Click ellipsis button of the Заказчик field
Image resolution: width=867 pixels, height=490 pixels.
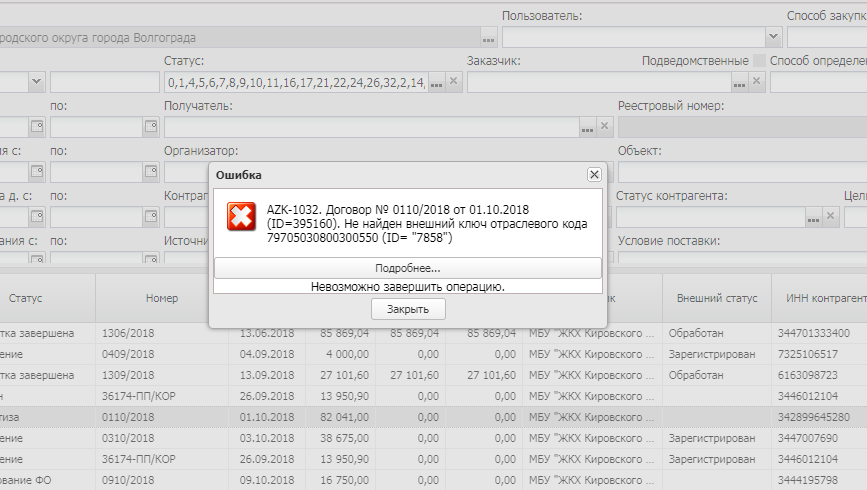(x=740, y=82)
